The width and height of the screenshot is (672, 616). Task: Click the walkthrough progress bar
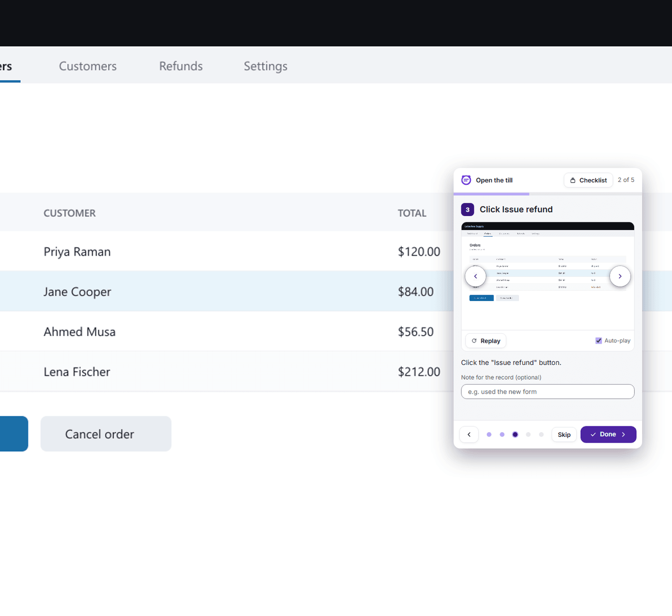tap(548, 194)
